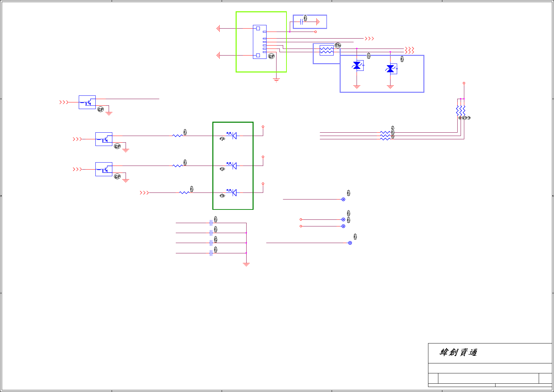This screenshot has height=392, width=554.
Task: Select the upper sideways ground left of the connector
Action: pyautogui.click(x=218, y=29)
